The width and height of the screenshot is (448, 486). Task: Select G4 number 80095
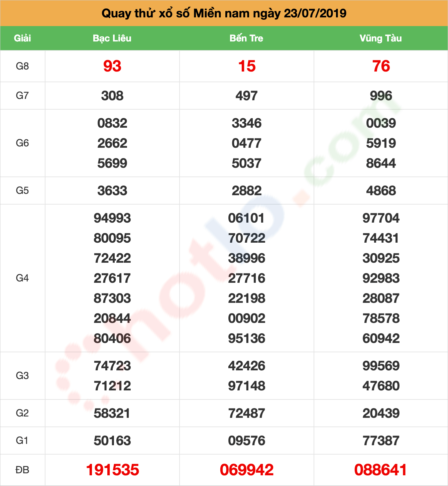112,238
